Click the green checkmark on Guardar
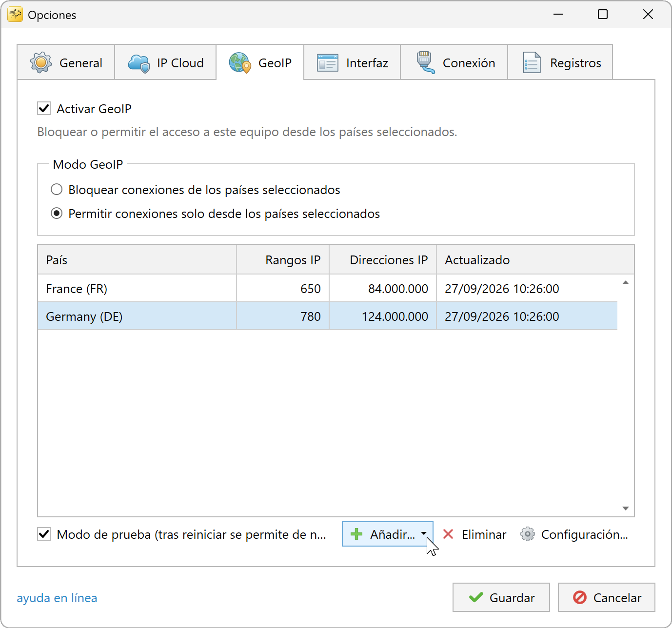This screenshot has height=628, width=672. 476,597
